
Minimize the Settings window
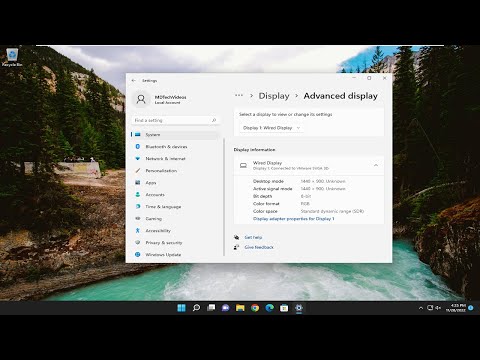click(x=354, y=78)
